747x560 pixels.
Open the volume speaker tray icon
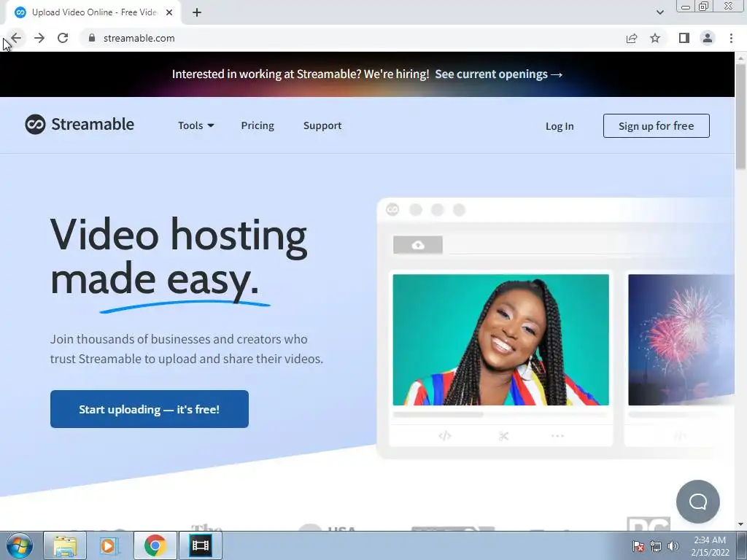click(x=673, y=546)
